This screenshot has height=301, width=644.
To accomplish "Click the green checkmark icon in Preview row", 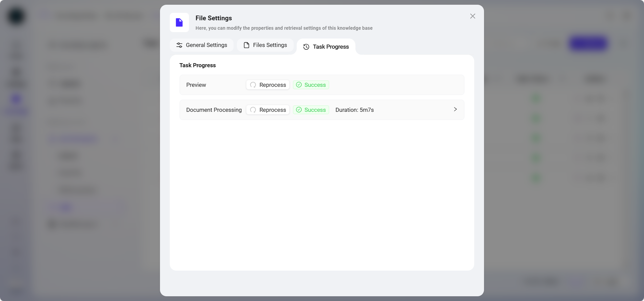I will (x=299, y=85).
